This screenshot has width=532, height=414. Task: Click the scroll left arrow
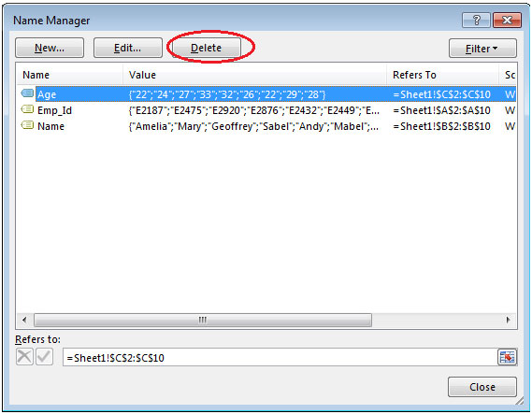(x=24, y=320)
